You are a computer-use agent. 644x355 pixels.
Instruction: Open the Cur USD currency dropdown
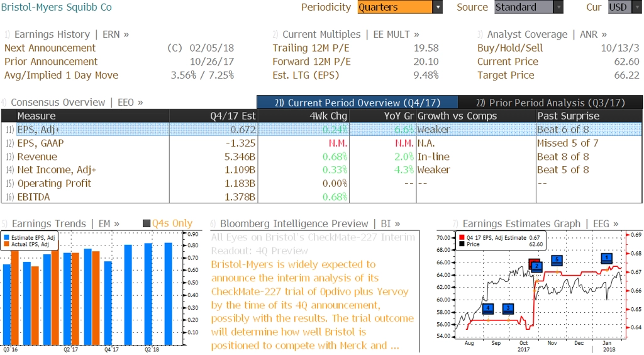(x=625, y=8)
